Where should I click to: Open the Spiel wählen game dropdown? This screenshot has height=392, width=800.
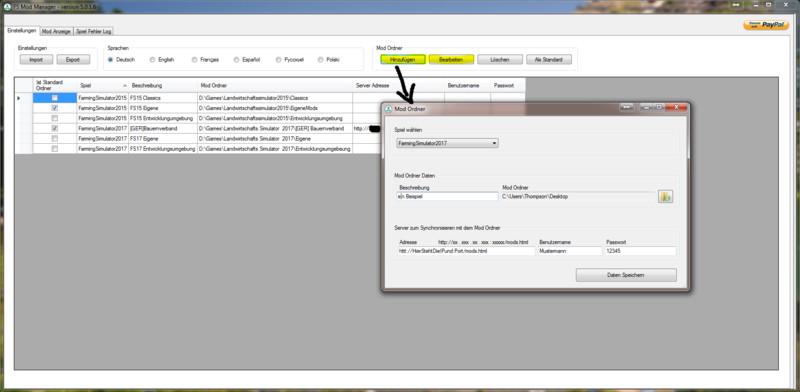pyautogui.click(x=447, y=143)
